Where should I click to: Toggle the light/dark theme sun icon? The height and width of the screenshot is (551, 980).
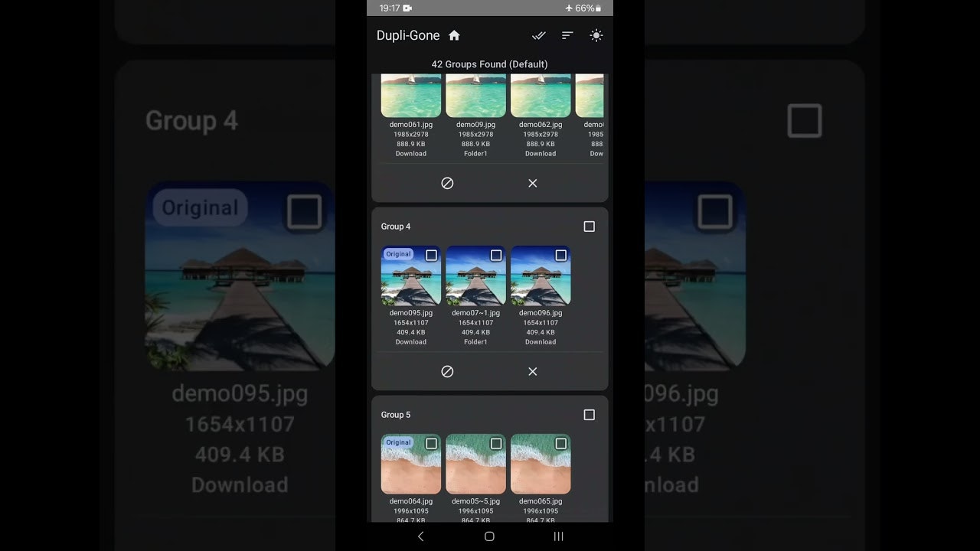596,35
